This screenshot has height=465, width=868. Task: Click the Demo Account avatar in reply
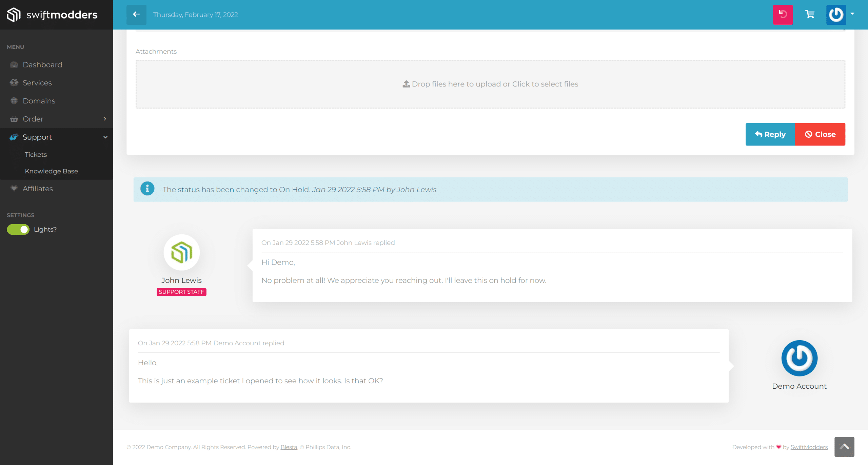(799, 358)
